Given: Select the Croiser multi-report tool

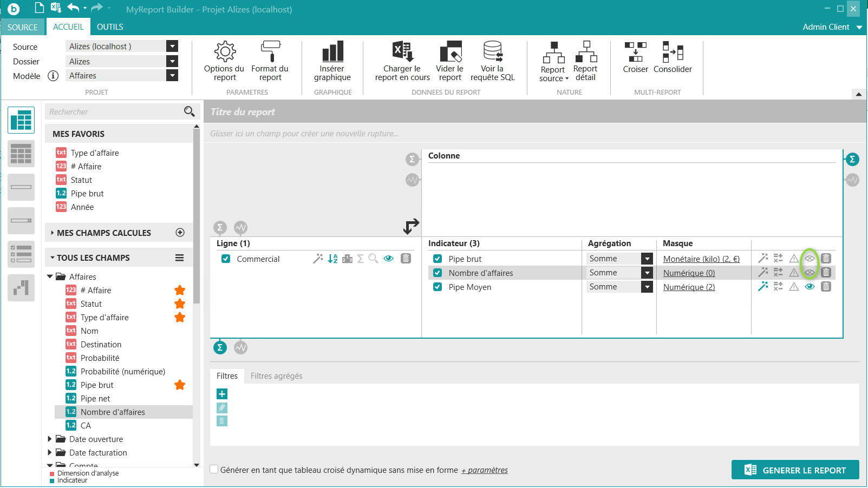Looking at the screenshot, I should point(635,57).
